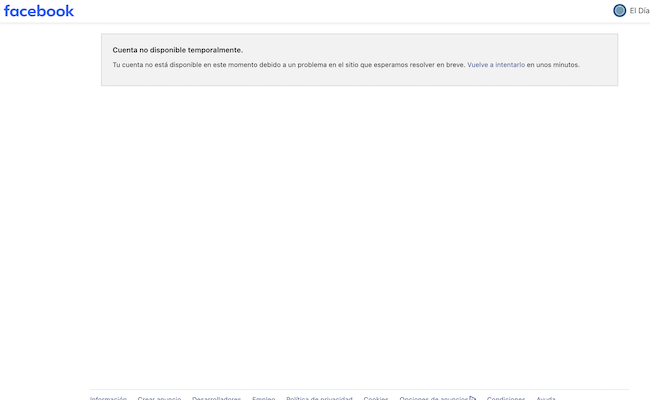View the Condiciones footer link
650x400 pixels.
pos(506,398)
